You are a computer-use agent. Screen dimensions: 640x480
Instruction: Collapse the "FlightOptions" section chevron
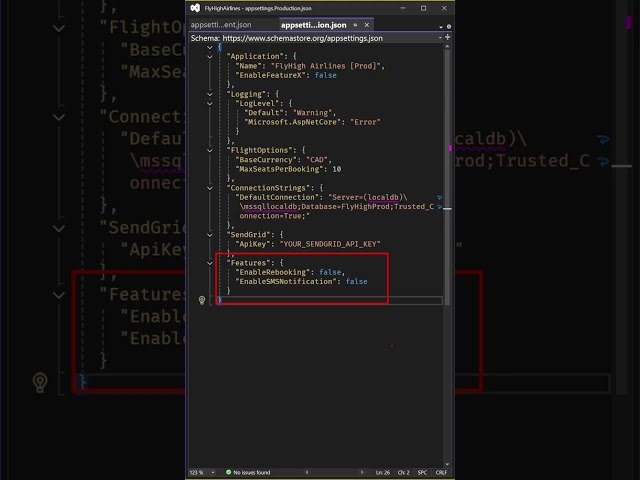point(209,151)
